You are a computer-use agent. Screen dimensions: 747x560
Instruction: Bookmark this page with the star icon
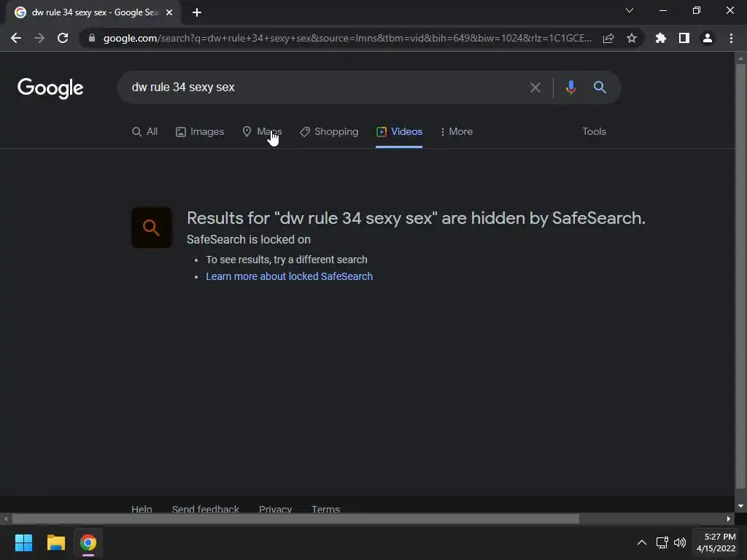tap(632, 38)
